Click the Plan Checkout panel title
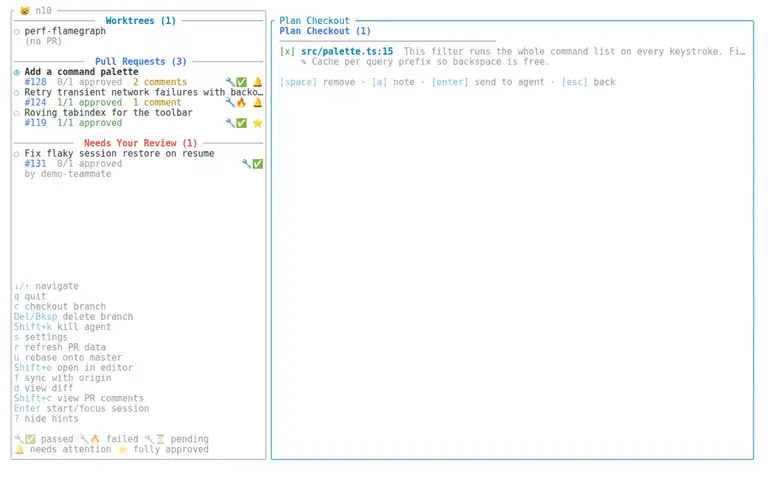The height and width of the screenshot is (480, 768). pos(314,21)
